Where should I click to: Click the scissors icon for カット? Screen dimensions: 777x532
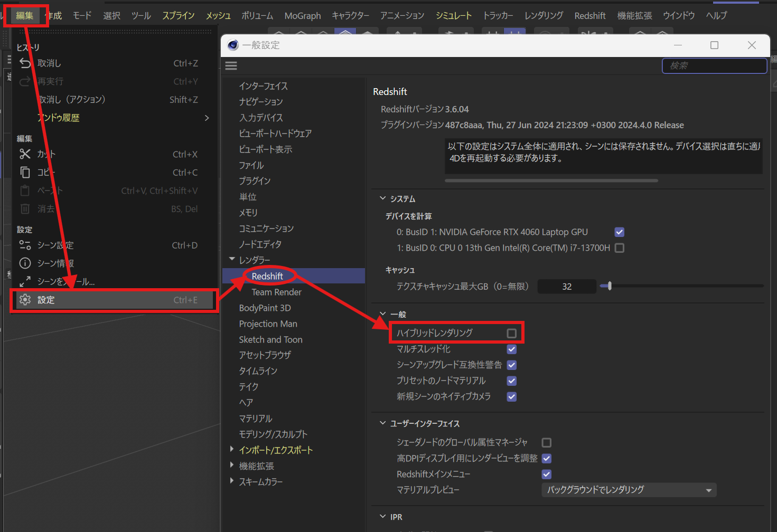coord(25,154)
